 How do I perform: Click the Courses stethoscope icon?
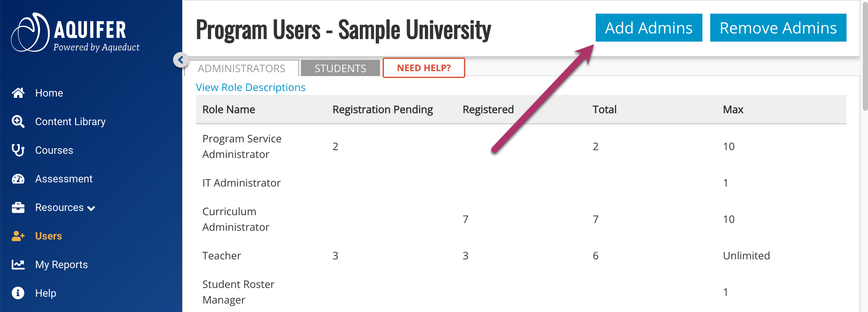(x=18, y=150)
